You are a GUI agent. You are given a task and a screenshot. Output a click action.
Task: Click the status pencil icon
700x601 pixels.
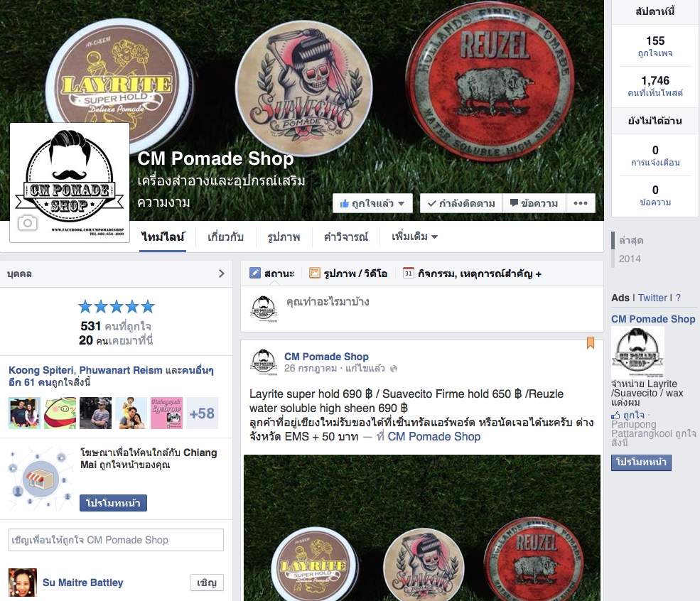pos(255,273)
